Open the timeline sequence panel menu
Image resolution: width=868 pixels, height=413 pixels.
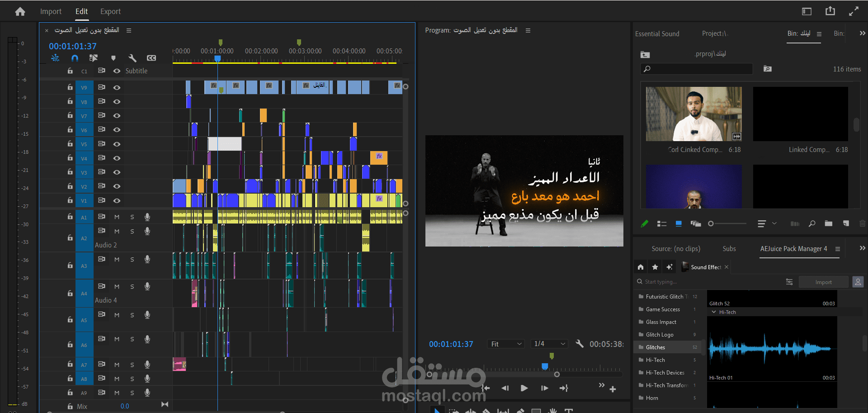(129, 30)
